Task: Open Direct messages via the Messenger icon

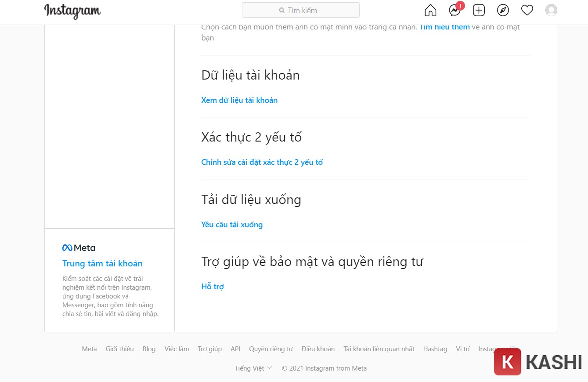Action: tap(454, 11)
